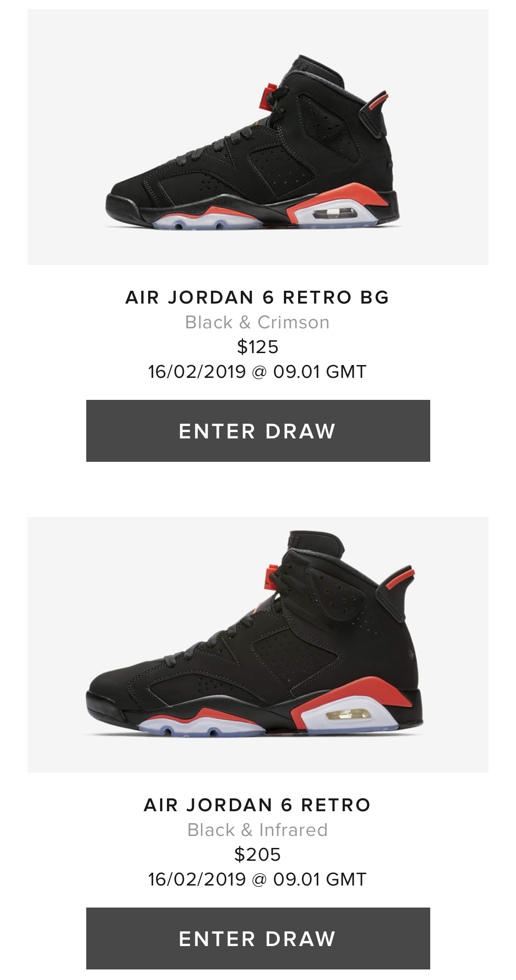
Task: Enter draw for Air Jordan 6 Retro BG
Action: pos(258,431)
